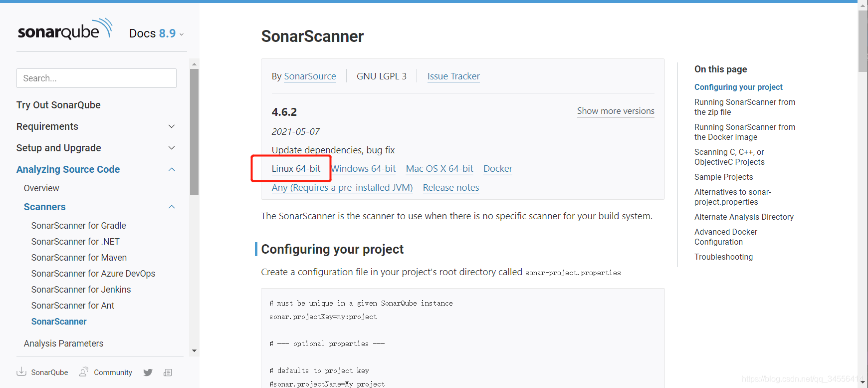Click Show more versions
Image resolution: width=868 pixels, height=388 pixels.
coord(615,111)
